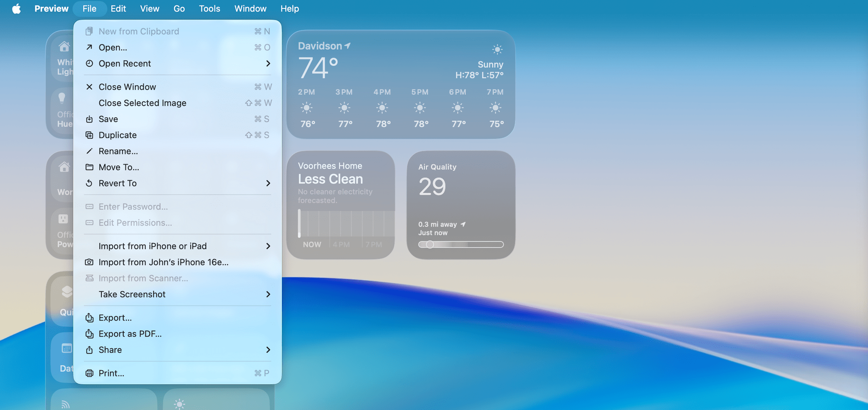Click the location arrow beside Davidson
The height and width of the screenshot is (410, 868).
(x=348, y=45)
